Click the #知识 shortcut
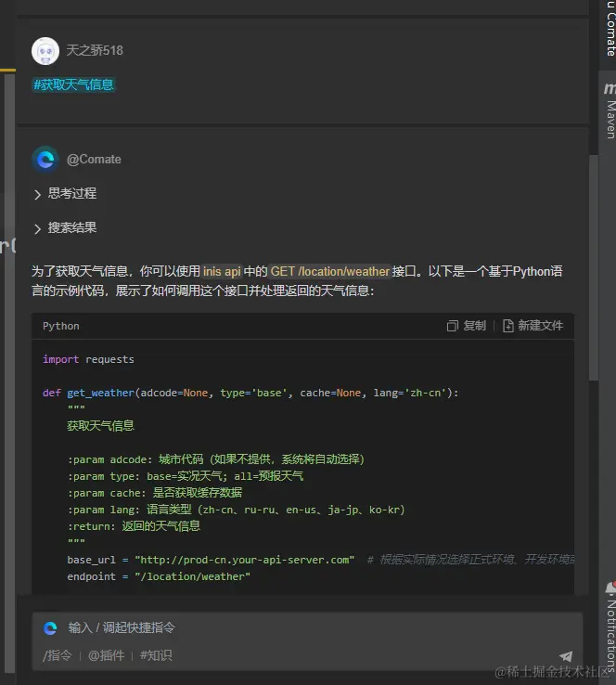 click(x=156, y=655)
